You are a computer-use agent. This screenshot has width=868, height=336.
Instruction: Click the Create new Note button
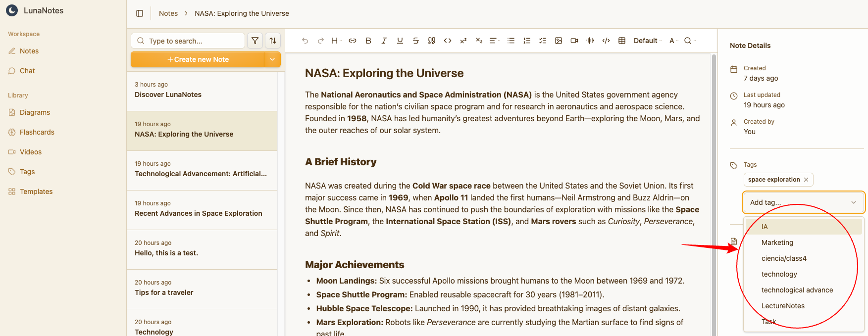point(198,59)
